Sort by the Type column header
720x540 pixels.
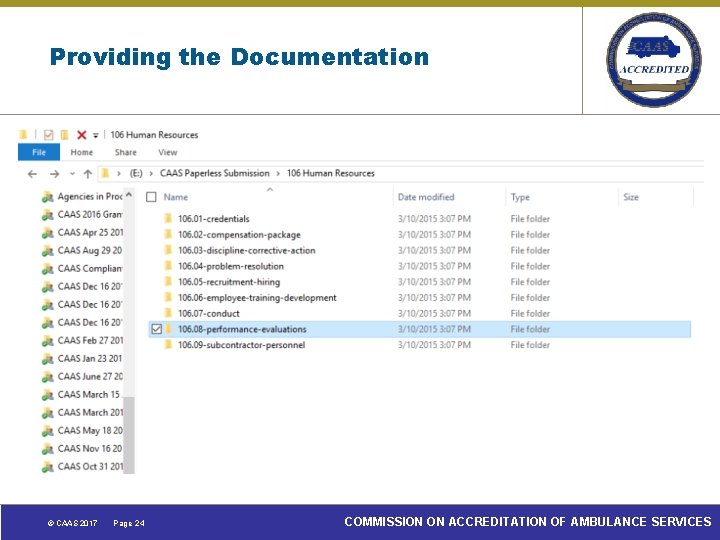520,197
